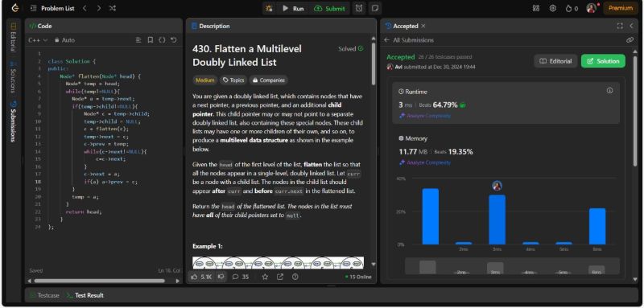Viewport: 644px width, 308px height.
Task: Go back to All Submissions
Action: coord(409,40)
